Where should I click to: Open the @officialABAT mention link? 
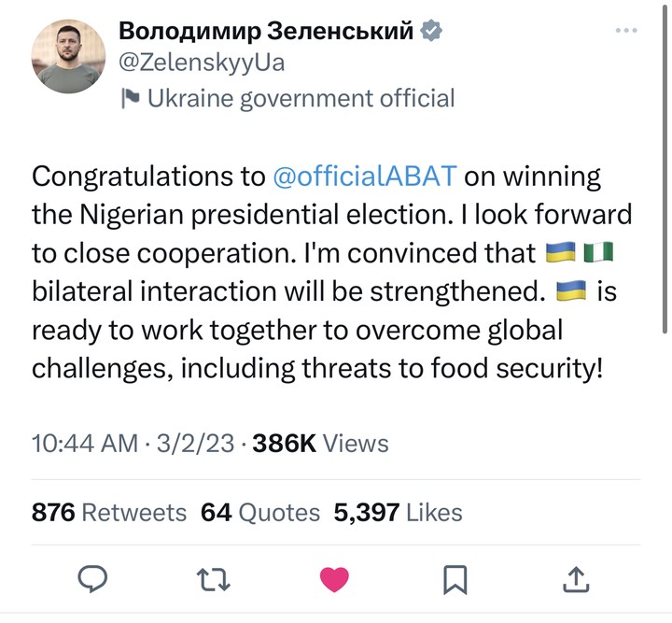coord(365,177)
